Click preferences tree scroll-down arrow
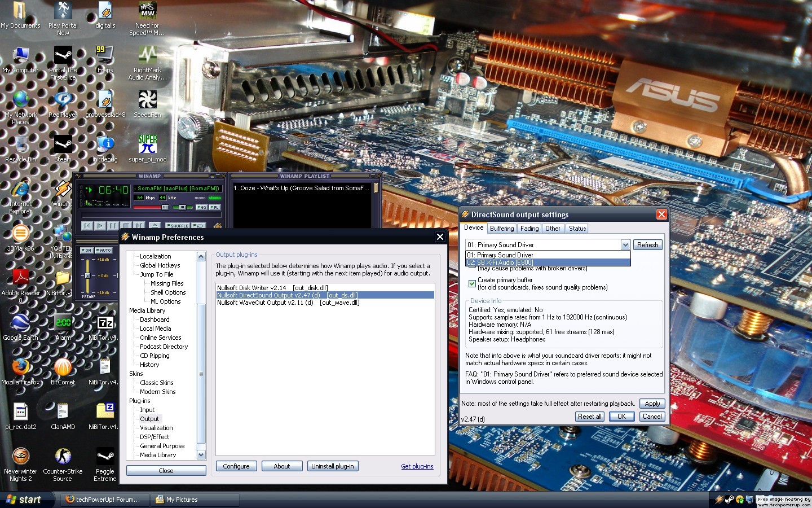 pos(201,455)
